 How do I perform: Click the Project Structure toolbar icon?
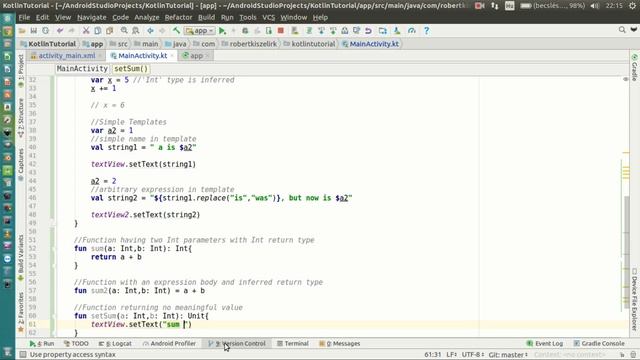coord(382,31)
